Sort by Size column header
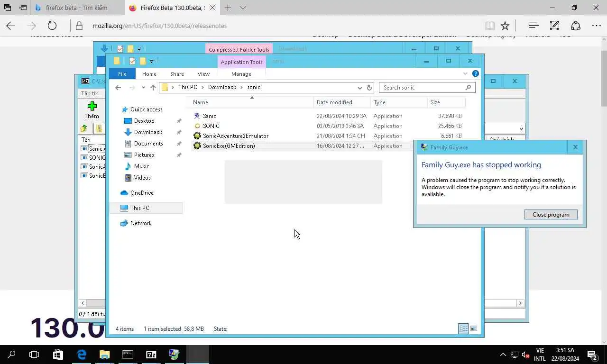607x364 pixels. (446, 102)
